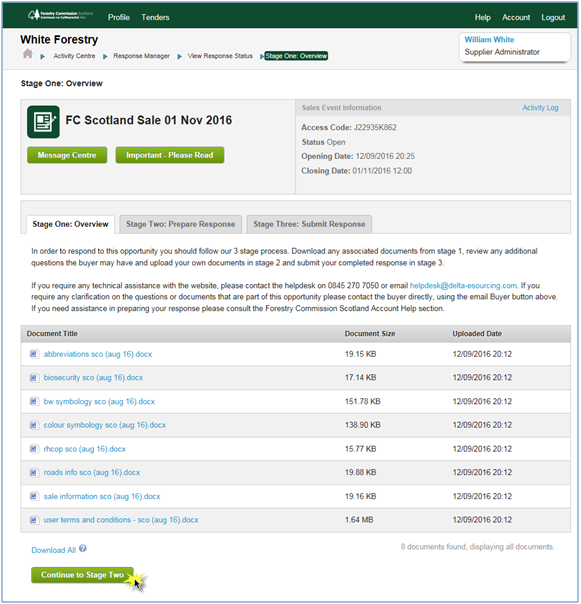This screenshot has width=581, height=604.
Task: Click Stage One: Overview breadcrumb
Action: (296, 56)
